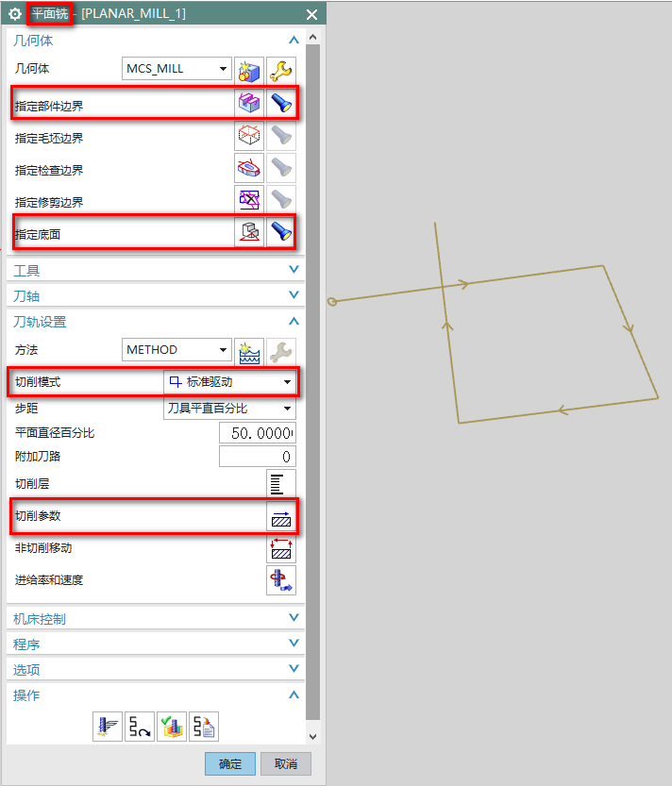The image size is (672, 786).
Task: Click the generate tool path icon under 操作
Action: (108, 727)
